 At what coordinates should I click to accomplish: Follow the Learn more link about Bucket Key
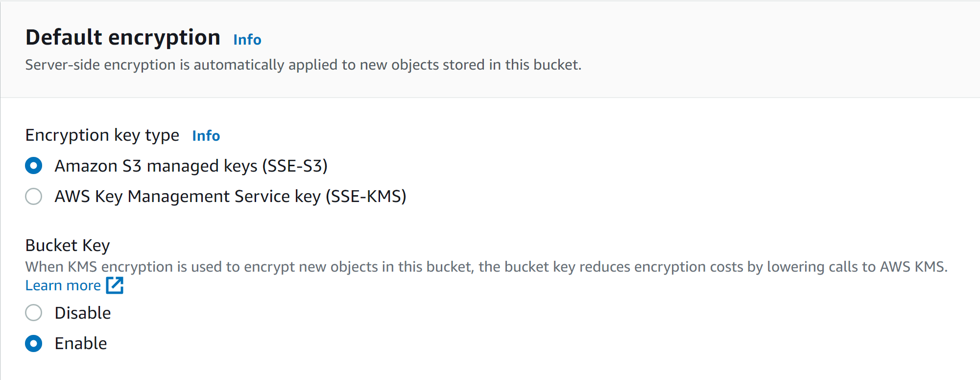(63, 285)
